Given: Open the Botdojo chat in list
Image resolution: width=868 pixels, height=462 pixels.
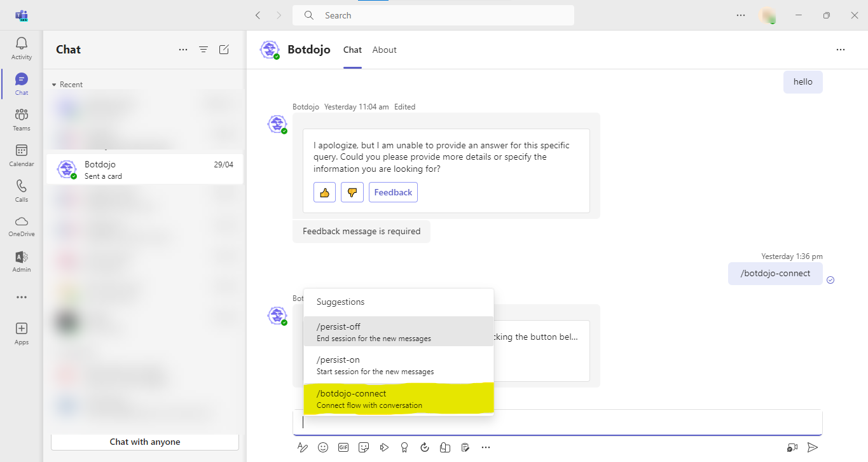Looking at the screenshot, I should coord(145,169).
